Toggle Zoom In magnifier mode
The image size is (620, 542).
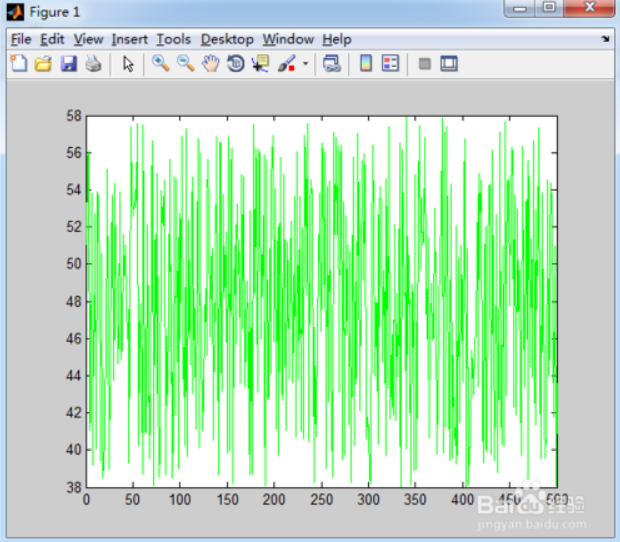click(160, 64)
